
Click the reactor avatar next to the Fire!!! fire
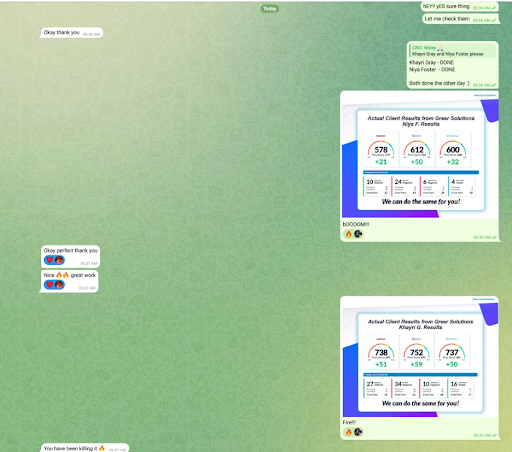(358, 432)
